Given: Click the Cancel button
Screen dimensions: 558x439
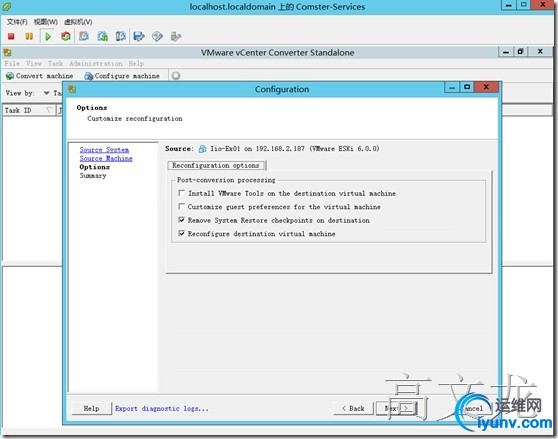Looking at the screenshot, I should [473, 408].
